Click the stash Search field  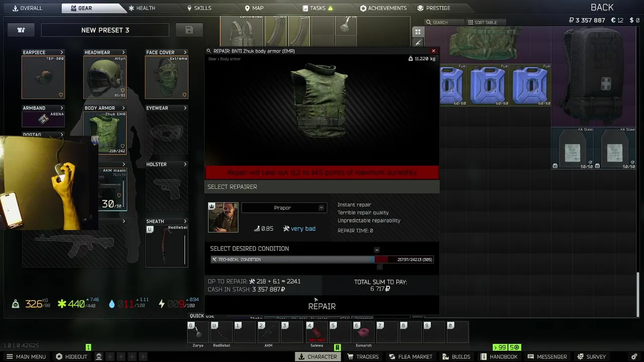(x=444, y=22)
